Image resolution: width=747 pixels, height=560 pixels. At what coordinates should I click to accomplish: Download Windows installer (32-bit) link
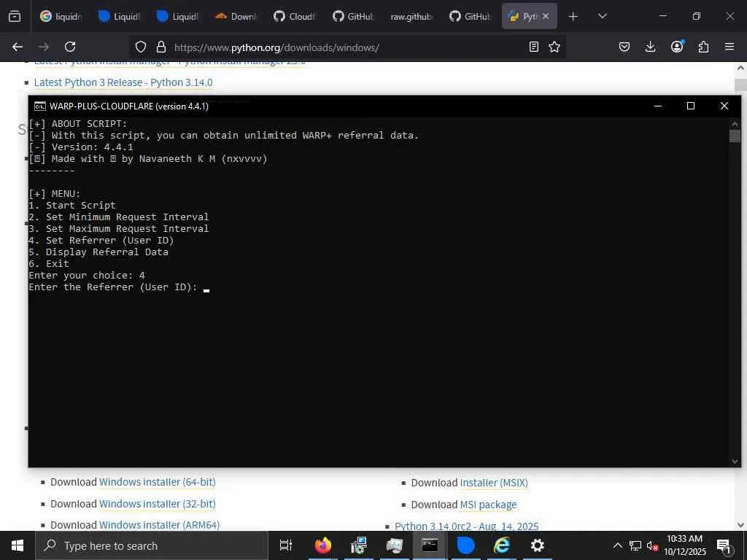pos(158,504)
